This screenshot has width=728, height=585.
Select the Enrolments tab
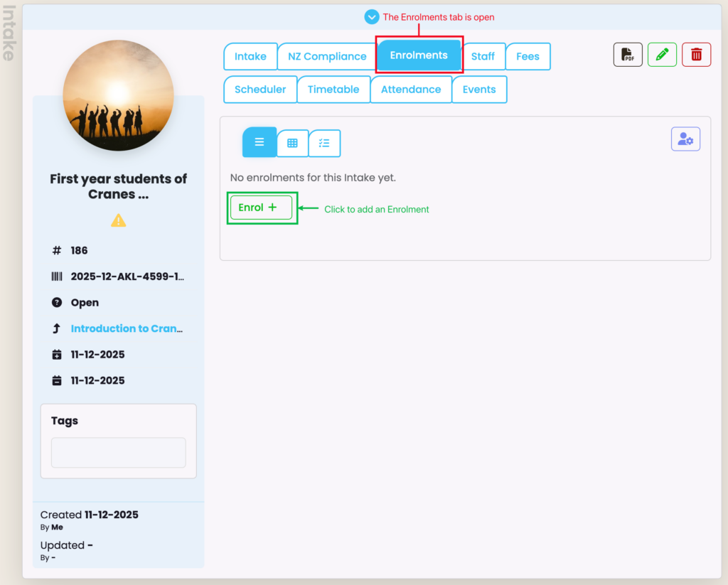419,55
